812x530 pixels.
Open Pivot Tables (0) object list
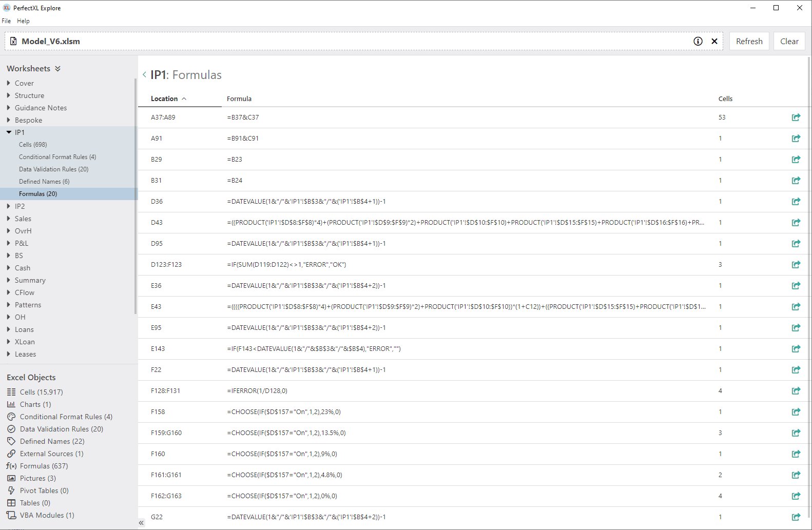[44, 490]
